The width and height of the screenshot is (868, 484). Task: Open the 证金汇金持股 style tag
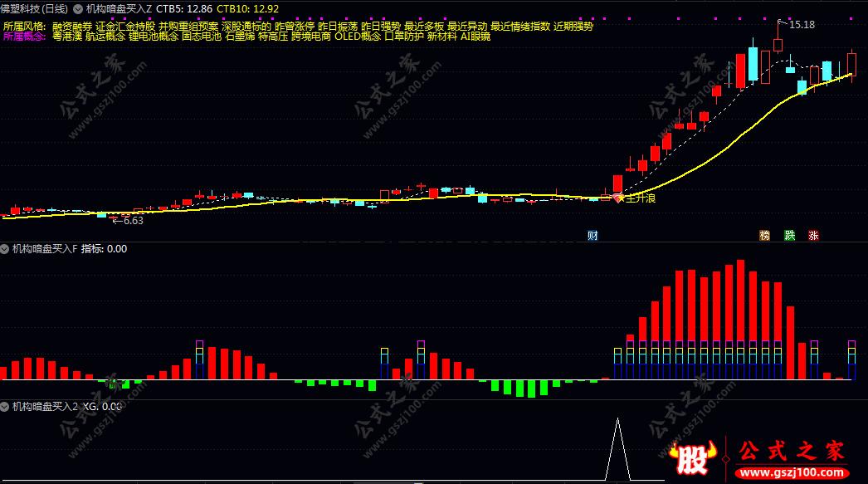tap(125, 26)
